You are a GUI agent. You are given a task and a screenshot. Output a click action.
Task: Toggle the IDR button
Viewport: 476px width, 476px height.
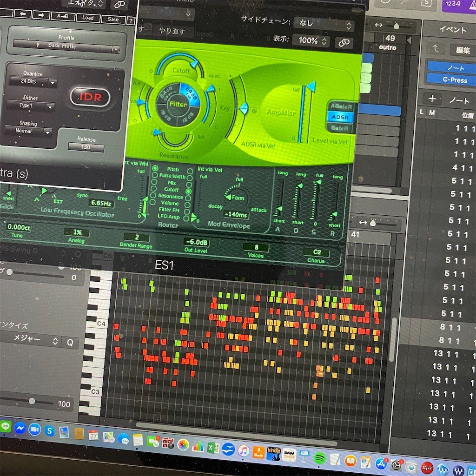(x=90, y=97)
